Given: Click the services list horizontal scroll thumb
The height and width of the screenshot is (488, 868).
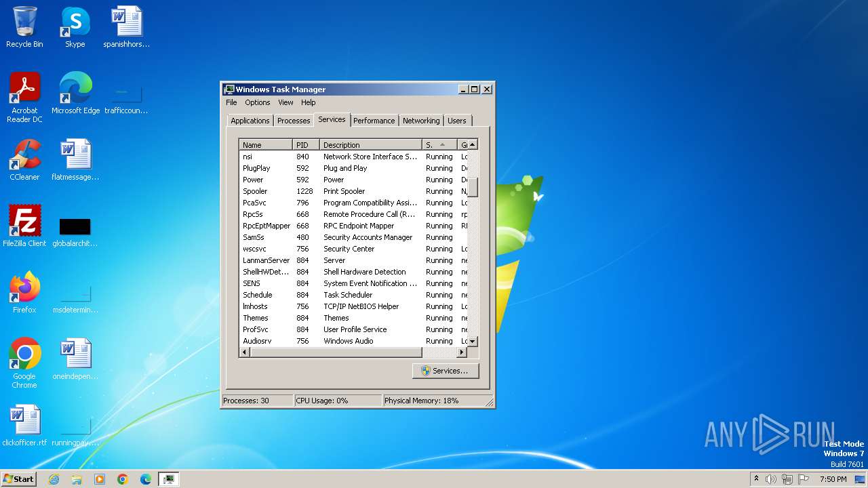Looking at the screenshot, I should point(336,352).
